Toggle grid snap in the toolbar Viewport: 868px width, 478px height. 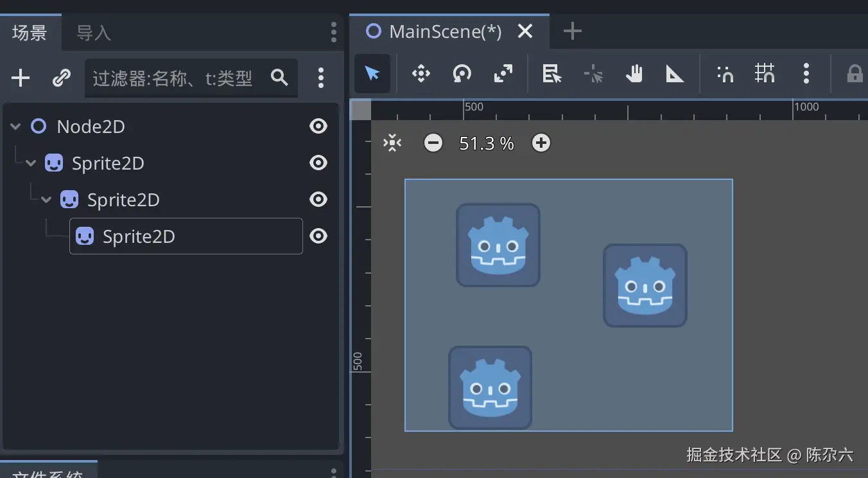(x=765, y=74)
